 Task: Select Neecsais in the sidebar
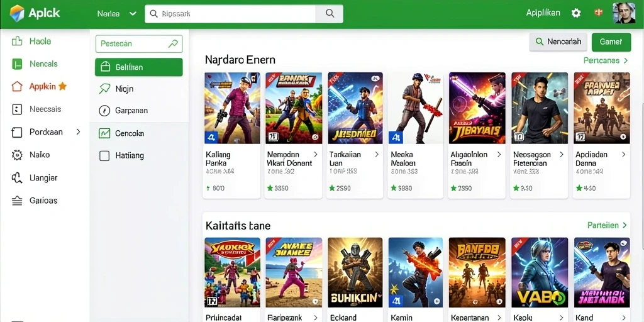(x=45, y=109)
